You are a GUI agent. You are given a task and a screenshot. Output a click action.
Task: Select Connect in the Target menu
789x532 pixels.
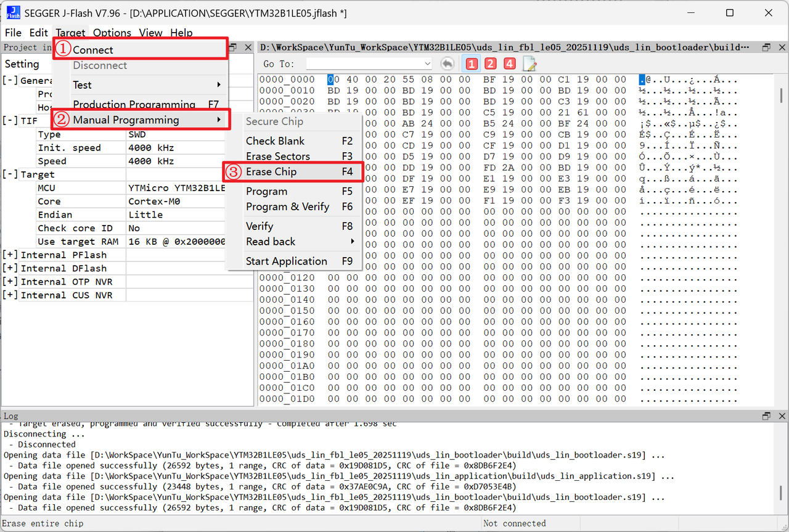click(93, 50)
